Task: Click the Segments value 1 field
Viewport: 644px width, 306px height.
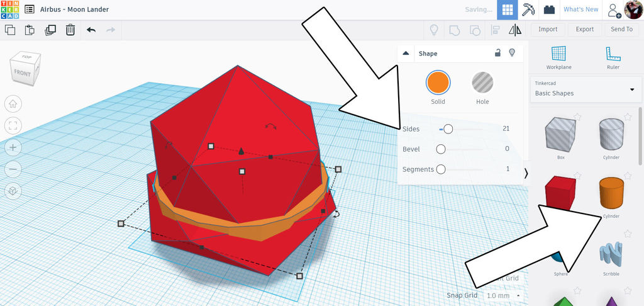Action: [508, 169]
